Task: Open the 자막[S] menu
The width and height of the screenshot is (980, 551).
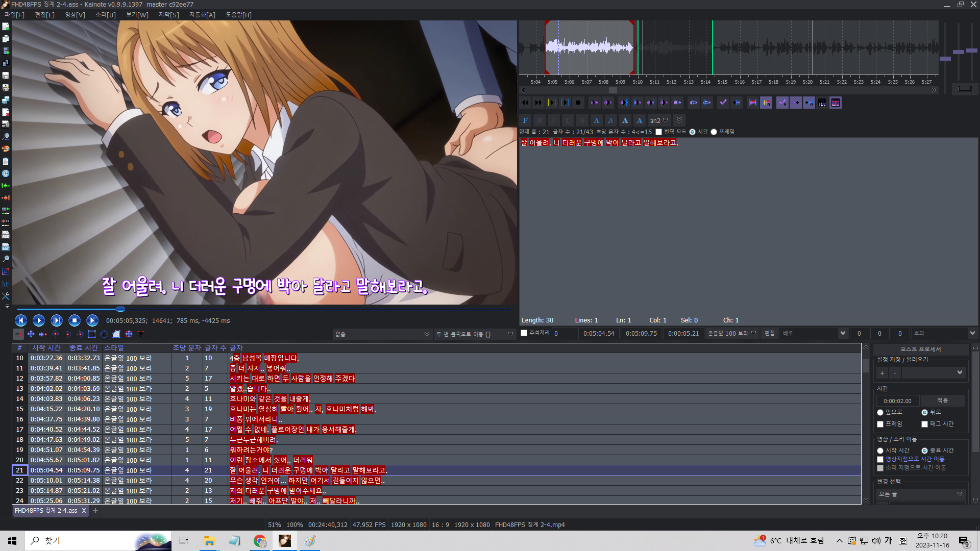Action: [169, 15]
